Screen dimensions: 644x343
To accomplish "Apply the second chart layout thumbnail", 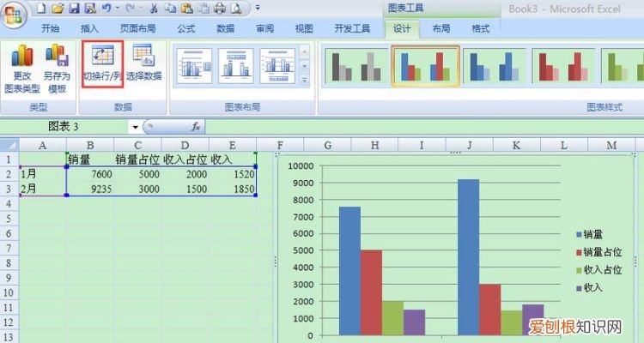I will coord(236,66).
